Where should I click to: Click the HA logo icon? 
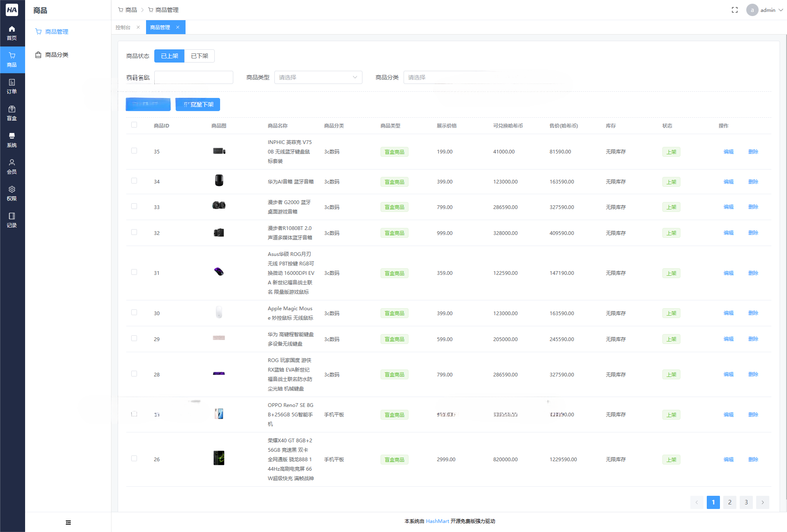coord(12,10)
